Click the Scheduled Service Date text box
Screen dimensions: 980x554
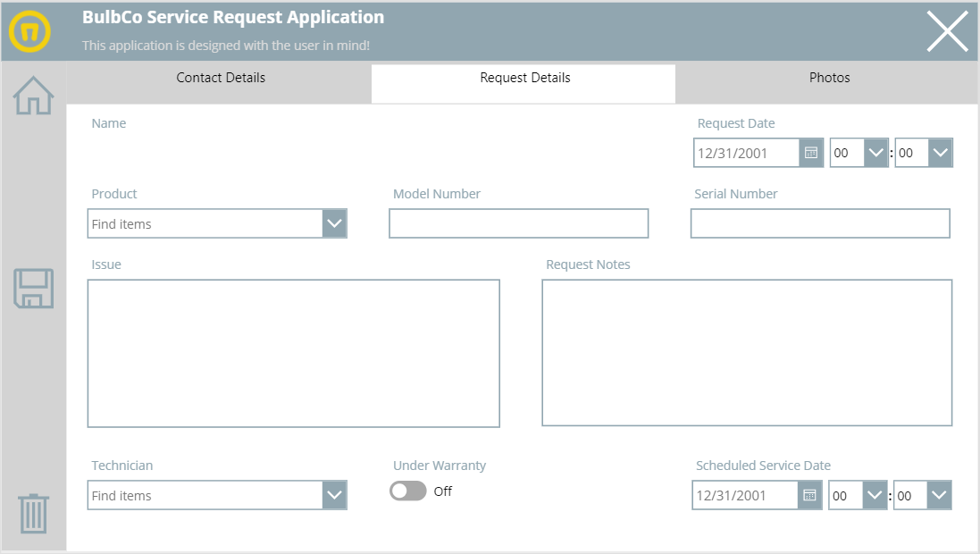tap(745, 495)
